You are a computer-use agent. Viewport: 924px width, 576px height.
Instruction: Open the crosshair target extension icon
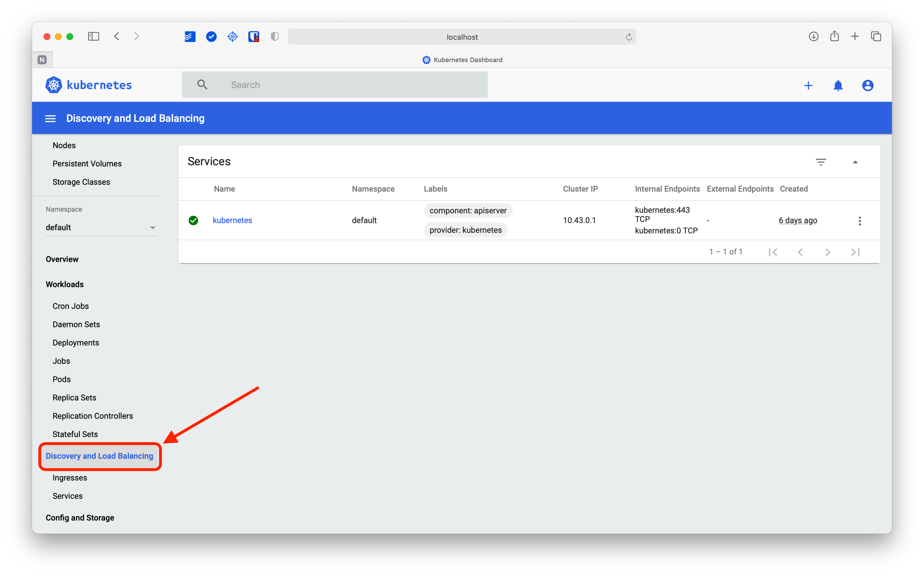tap(232, 37)
